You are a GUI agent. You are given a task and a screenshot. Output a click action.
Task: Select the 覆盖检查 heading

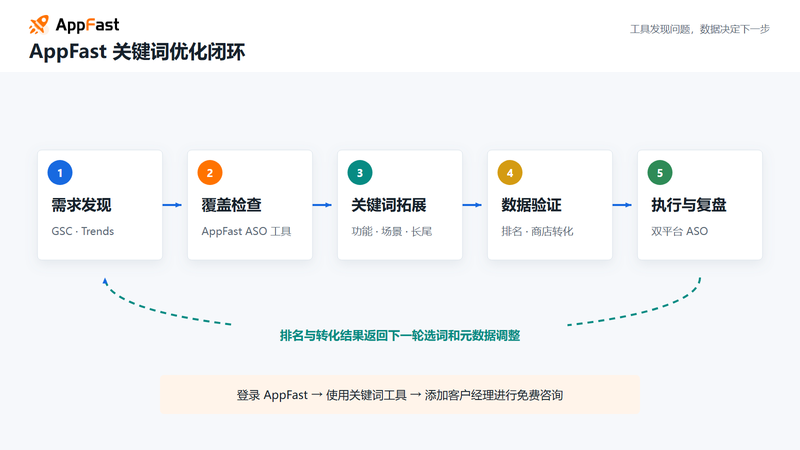pyautogui.click(x=231, y=205)
